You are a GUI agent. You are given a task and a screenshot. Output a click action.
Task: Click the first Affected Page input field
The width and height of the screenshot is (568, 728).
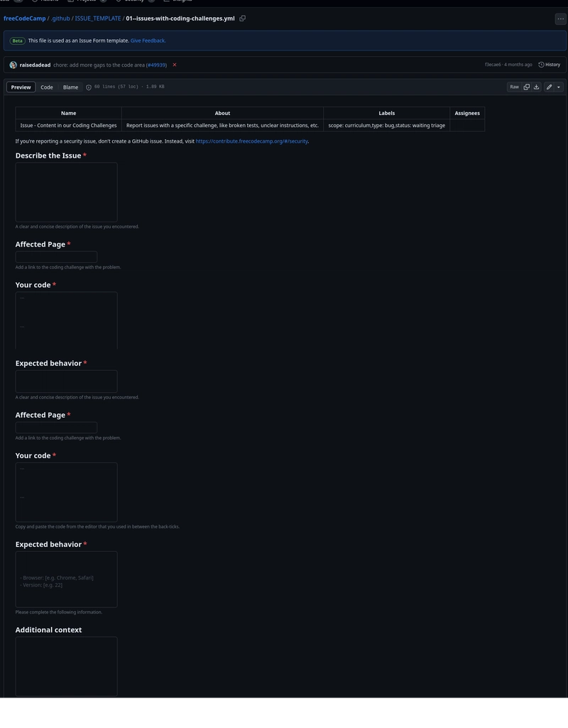56,256
